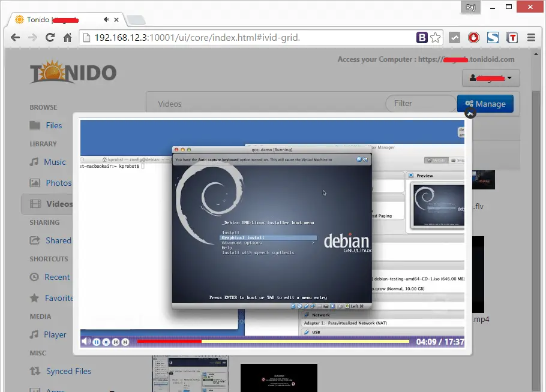The image size is (546, 392).
Task: Click the .flv video file name
Action: [x=478, y=207]
